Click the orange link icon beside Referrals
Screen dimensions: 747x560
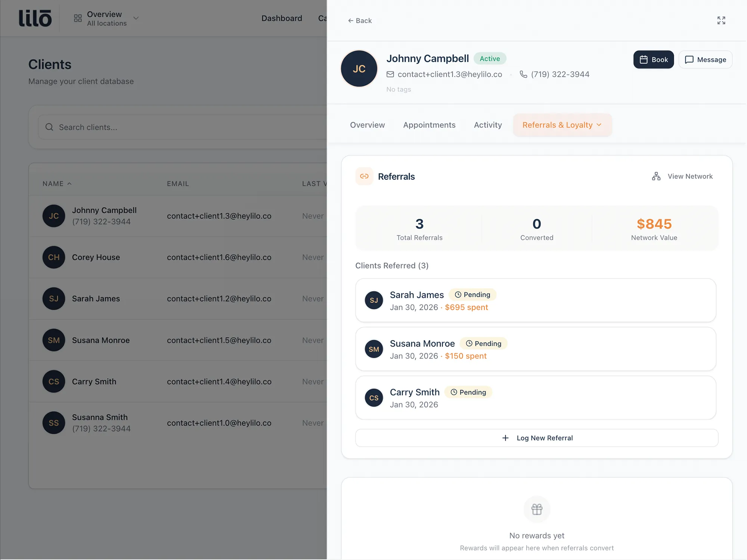[x=364, y=176]
